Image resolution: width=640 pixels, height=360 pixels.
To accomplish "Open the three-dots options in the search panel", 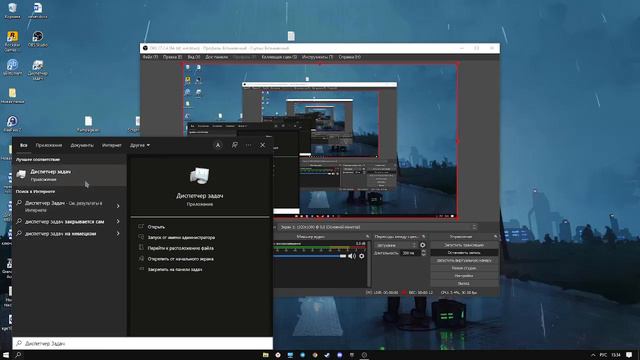I will (x=248, y=145).
